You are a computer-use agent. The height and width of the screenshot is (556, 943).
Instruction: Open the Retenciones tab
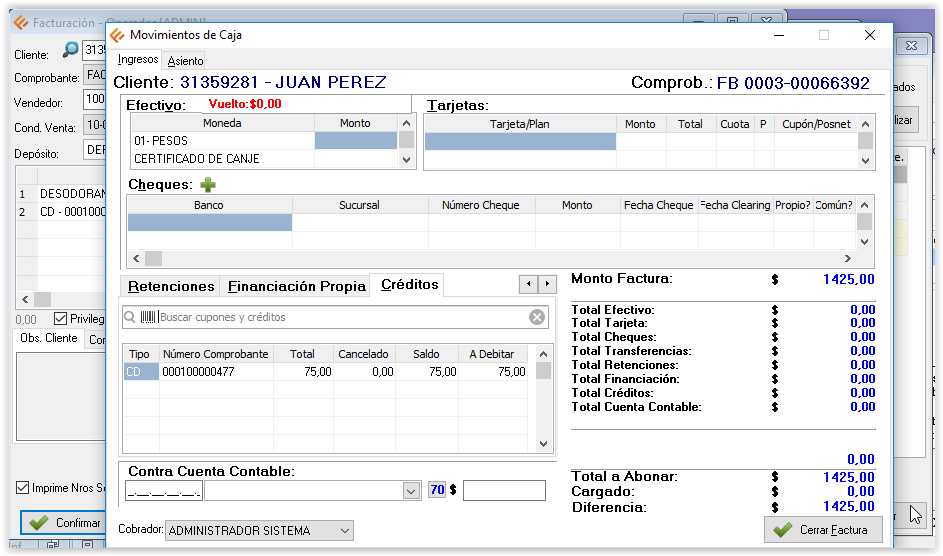click(171, 286)
